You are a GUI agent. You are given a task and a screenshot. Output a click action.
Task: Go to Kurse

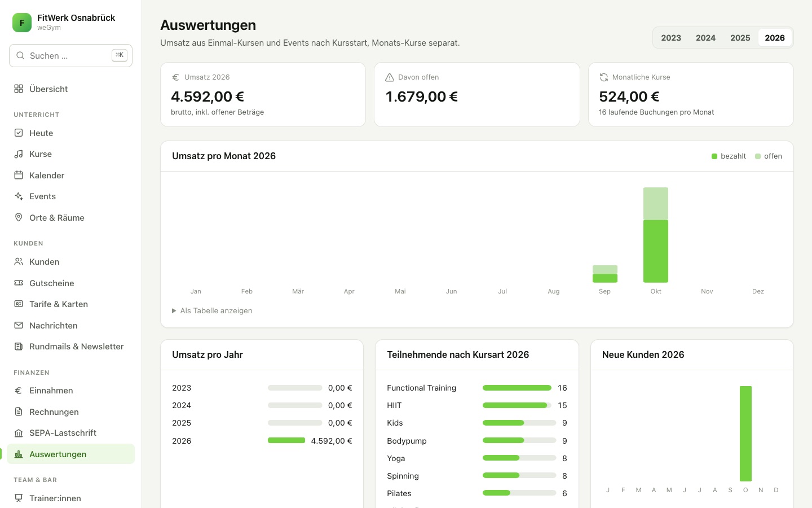(x=70, y=154)
